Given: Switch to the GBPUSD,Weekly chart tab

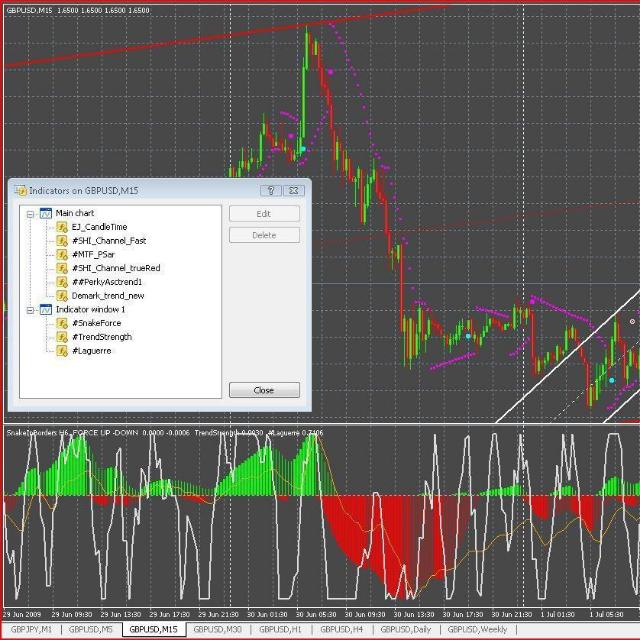Looking at the screenshot, I should pos(476,630).
